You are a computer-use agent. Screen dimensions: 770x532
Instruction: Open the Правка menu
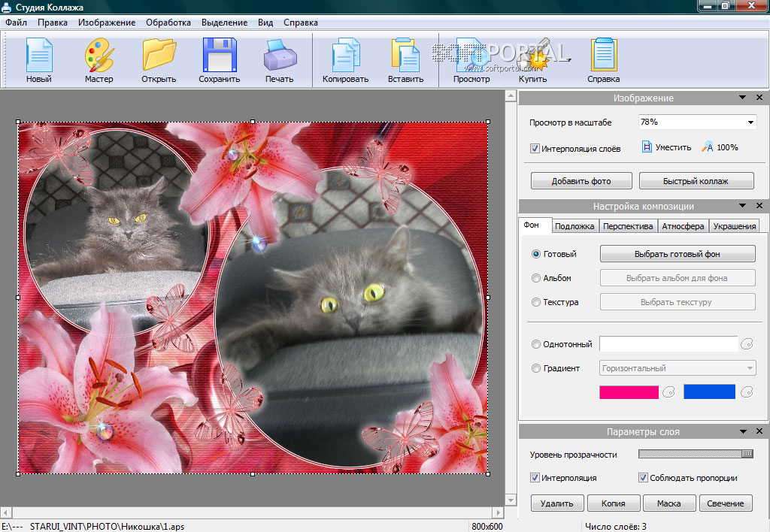coord(53,23)
